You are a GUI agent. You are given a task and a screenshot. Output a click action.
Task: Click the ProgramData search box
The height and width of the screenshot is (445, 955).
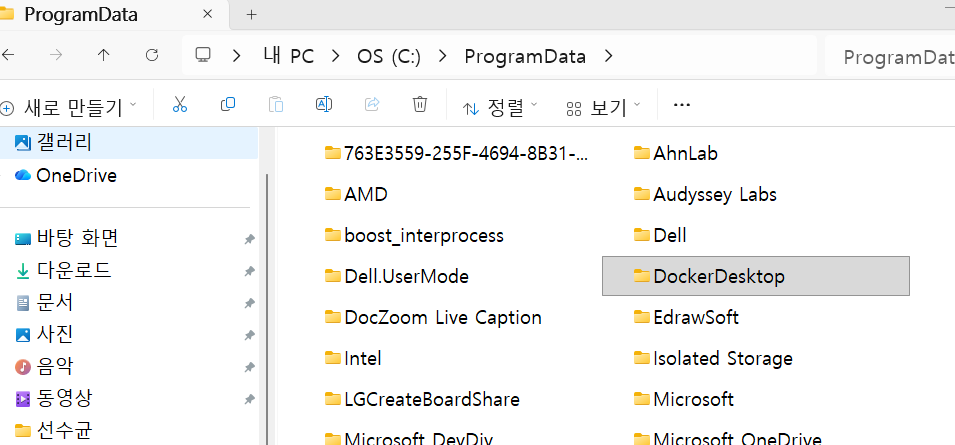point(890,57)
